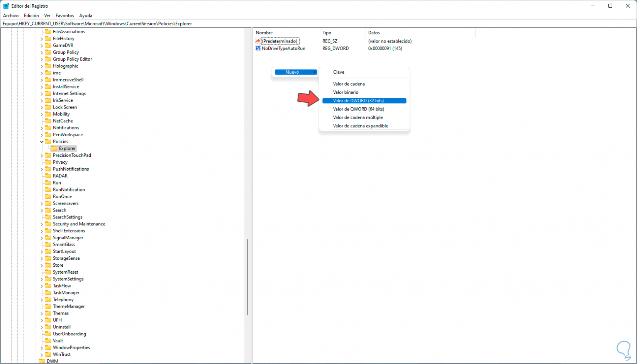Viewport: 637px width, 364px height.
Task: Click the Lock Screen folder icon
Action: point(48,107)
